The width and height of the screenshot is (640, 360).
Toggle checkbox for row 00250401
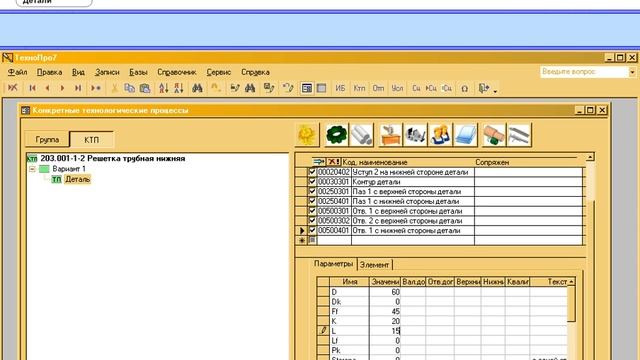coord(313,201)
